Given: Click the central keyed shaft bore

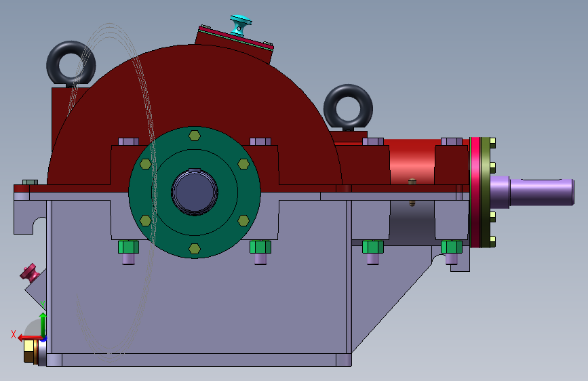Looking at the screenshot, I should [195, 191].
